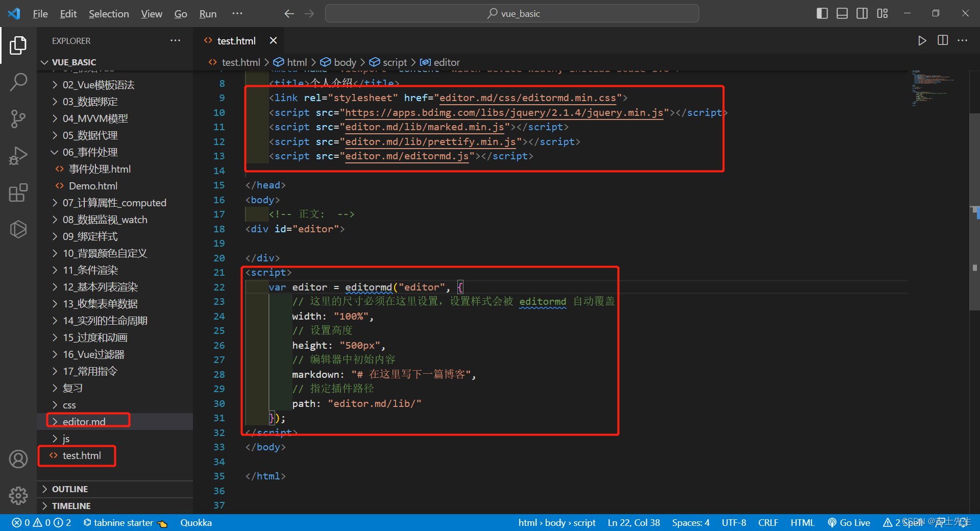The height and width of the screenshot is (531, 980).
Task: Change encoding via UTF-8
Action: (x=734, y=522)
